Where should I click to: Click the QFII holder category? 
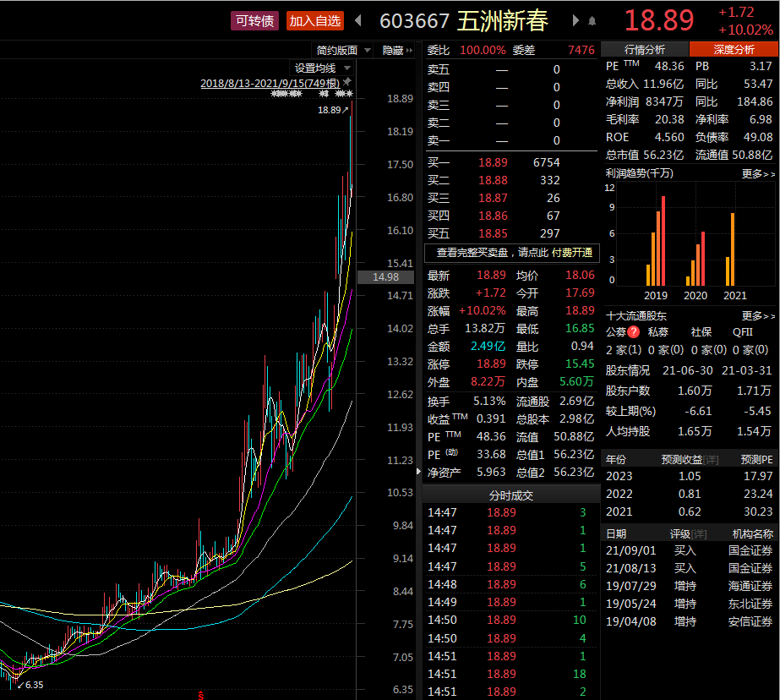coord(743,332)
